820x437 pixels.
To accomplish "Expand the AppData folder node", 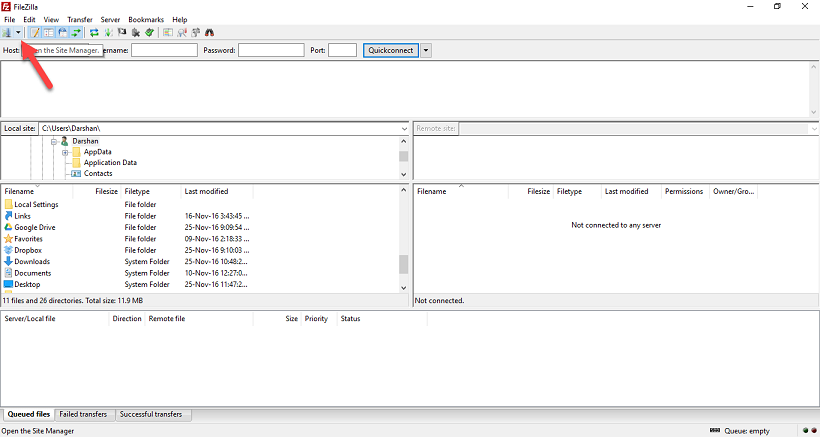I will pyautogui.click(x=65, y=153).
